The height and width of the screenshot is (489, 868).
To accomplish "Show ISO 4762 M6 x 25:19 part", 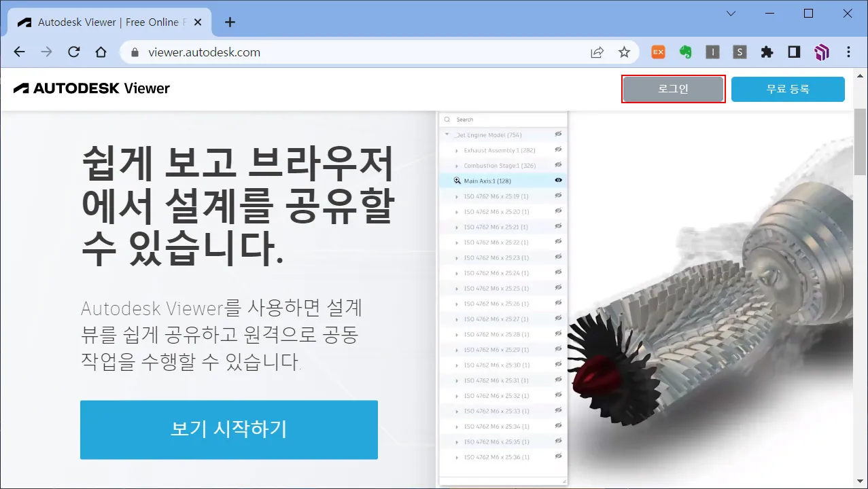I will [559, 196].
